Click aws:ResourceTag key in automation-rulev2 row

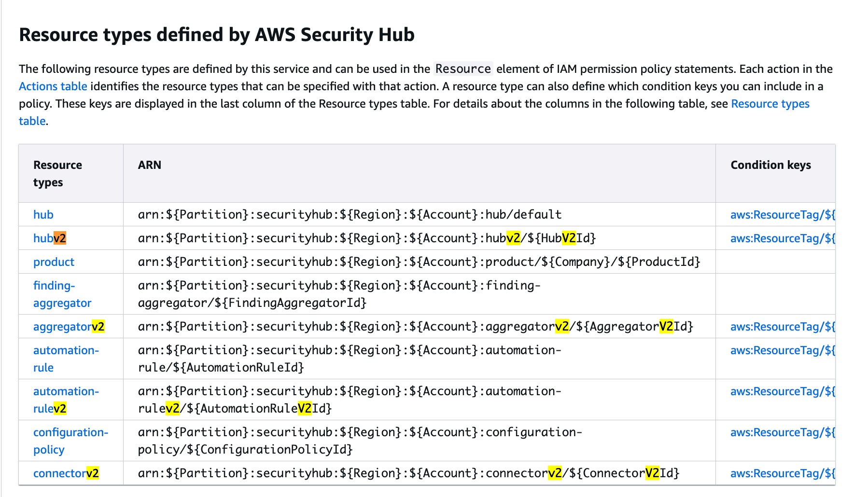(x=783, y=391)
